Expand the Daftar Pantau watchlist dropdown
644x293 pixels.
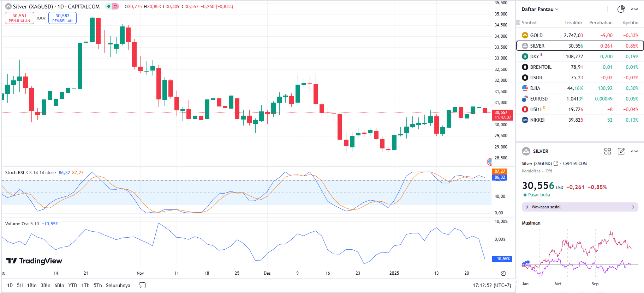pos(557,9)
